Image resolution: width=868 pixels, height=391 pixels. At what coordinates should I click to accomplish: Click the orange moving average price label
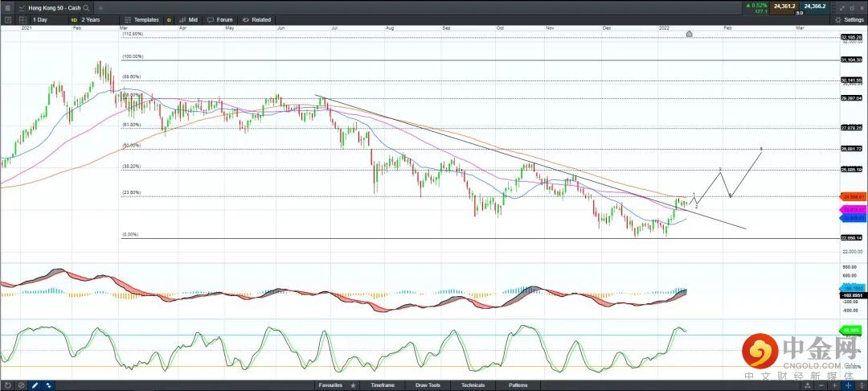(853, 196)
